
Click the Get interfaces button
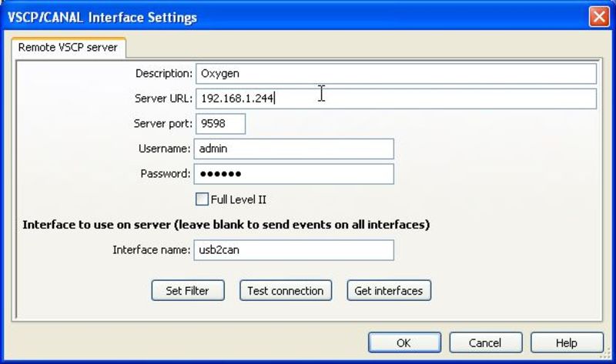click(389, 290)
